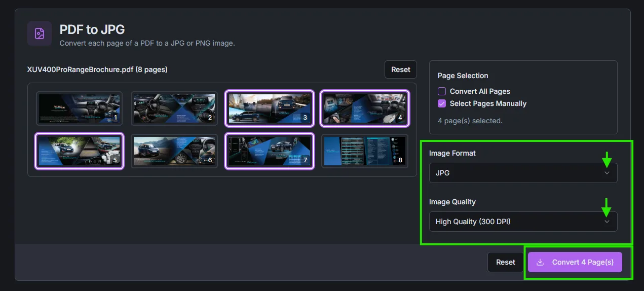Click the Image Quality dropdown chevron
The height and width of the screenshot is (291, 644).
tap(607, 222)
